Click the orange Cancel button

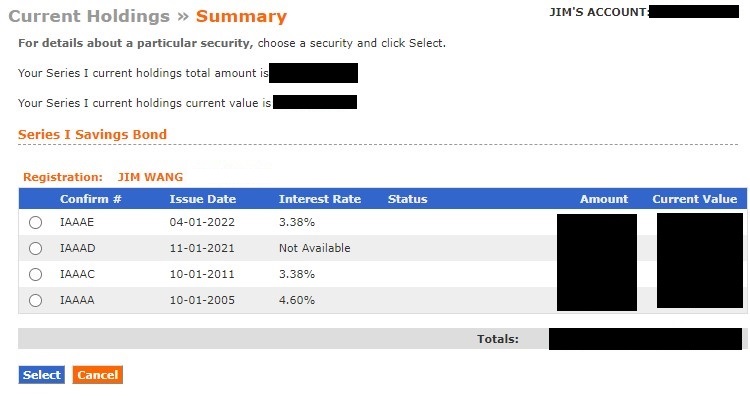(98, 375)
